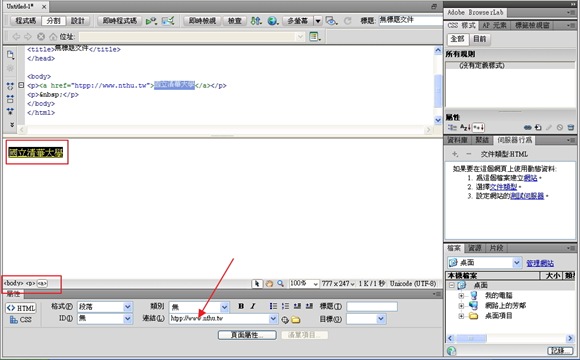Open the 777 x 247 window size menu
The image size is (580, 360).
pos(338,284)
